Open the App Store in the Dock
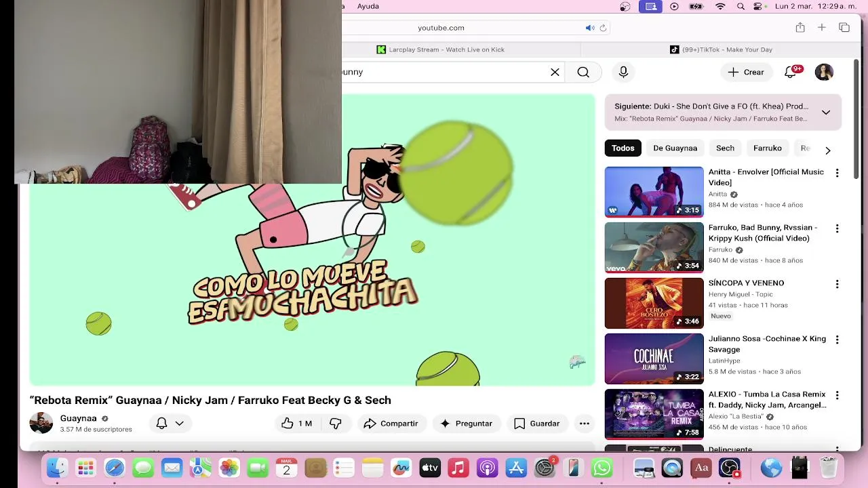Viewport: 868px width, 488px height. coord(516,468)
